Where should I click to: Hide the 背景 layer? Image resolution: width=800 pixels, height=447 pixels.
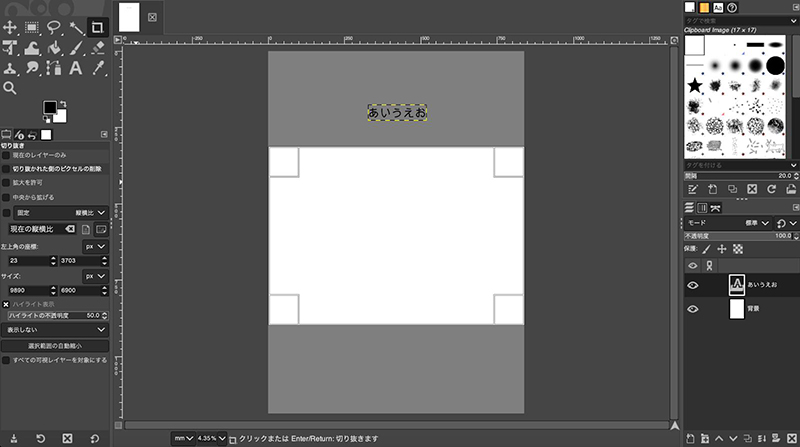click(692, 309)
